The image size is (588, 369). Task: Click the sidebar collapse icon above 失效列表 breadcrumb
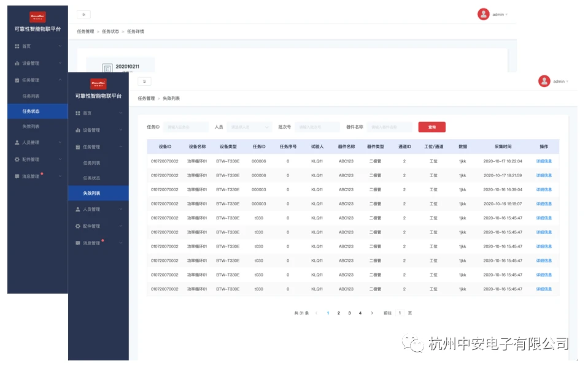[144, 82]
